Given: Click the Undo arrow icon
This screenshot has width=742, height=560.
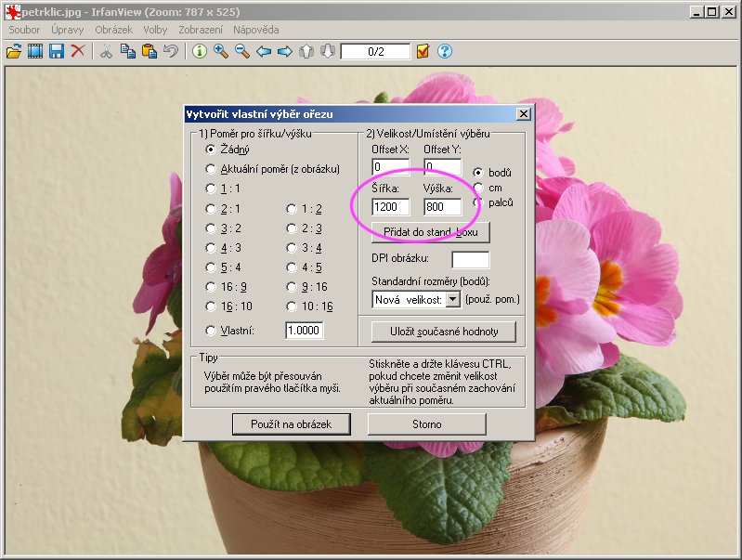Looking at the screenshot, I should [171, 51].
